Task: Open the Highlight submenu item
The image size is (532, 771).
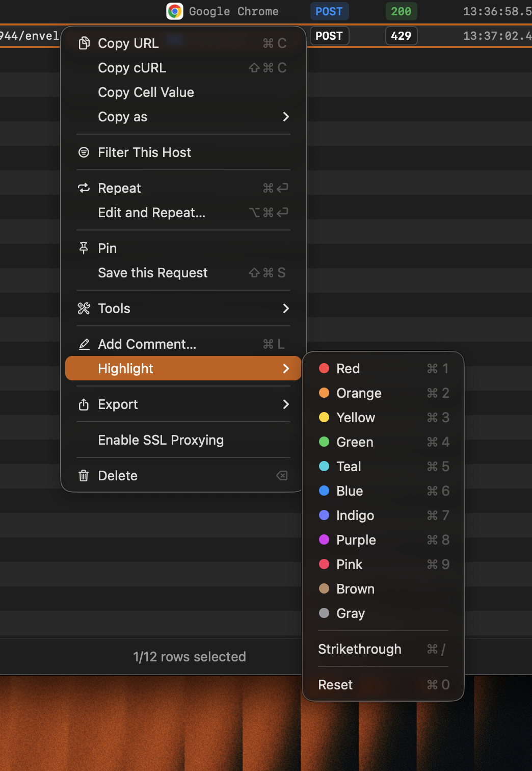Action: tap(183, 368)
